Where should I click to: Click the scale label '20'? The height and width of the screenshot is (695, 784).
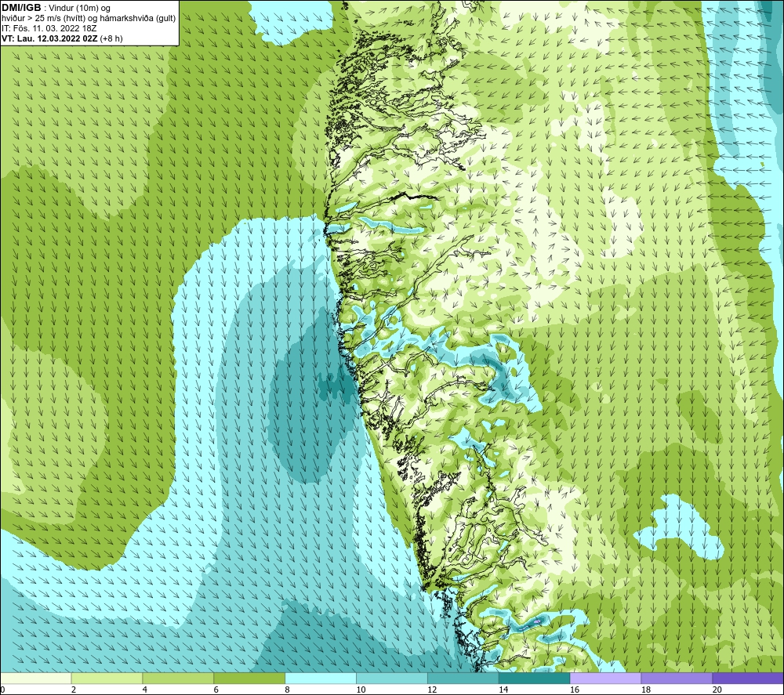(x=717, y=690)
